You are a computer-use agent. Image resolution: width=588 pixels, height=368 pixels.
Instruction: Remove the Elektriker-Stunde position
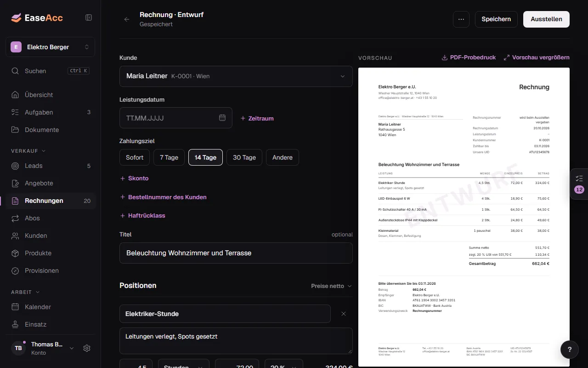pos(344,314)
